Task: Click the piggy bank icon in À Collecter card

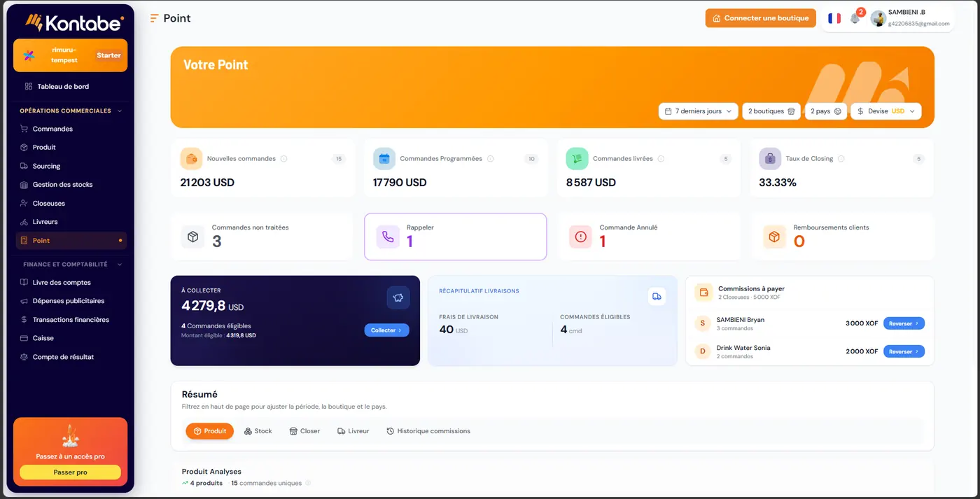Action: click(x=398, y=297)
